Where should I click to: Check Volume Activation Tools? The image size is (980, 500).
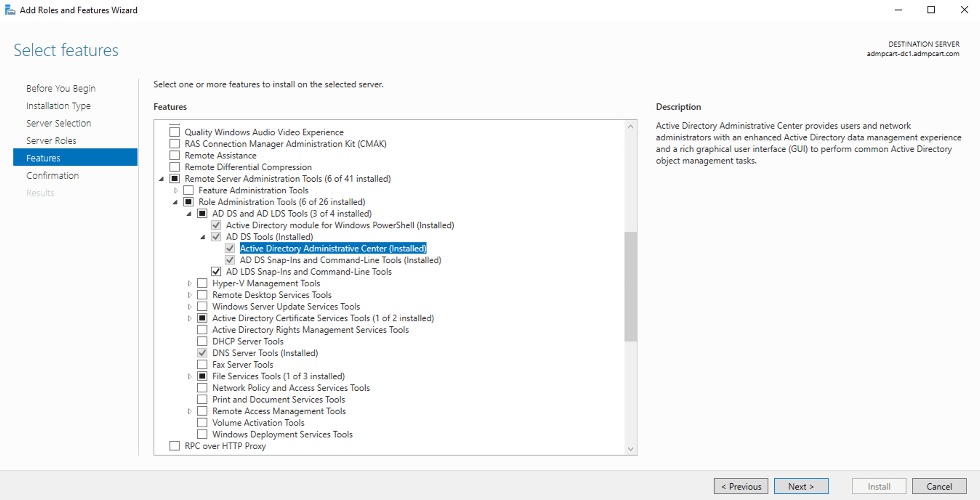(202, 422)
